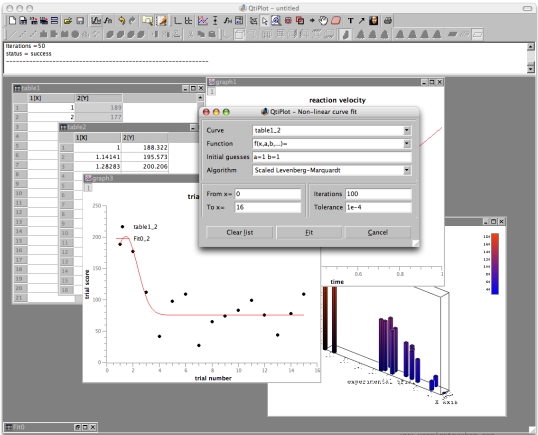This screenshot has height=435, width=538.
Task: Open the Curve dropdown showing table1_2
Action: (407, 130)
